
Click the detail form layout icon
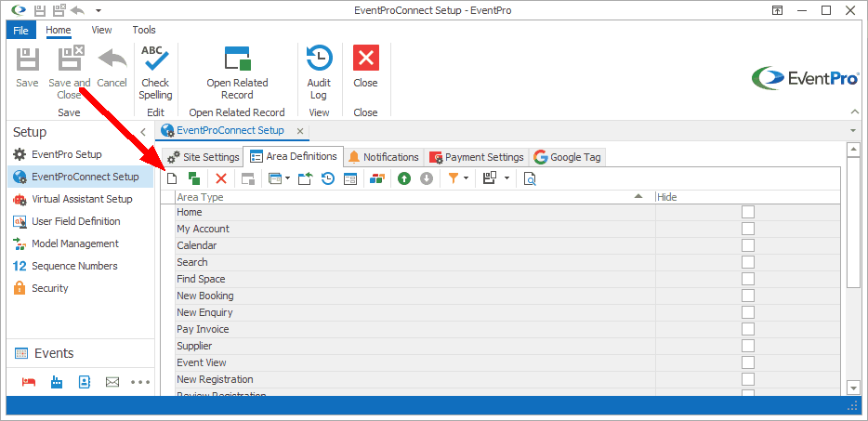(x=349, y=178)
